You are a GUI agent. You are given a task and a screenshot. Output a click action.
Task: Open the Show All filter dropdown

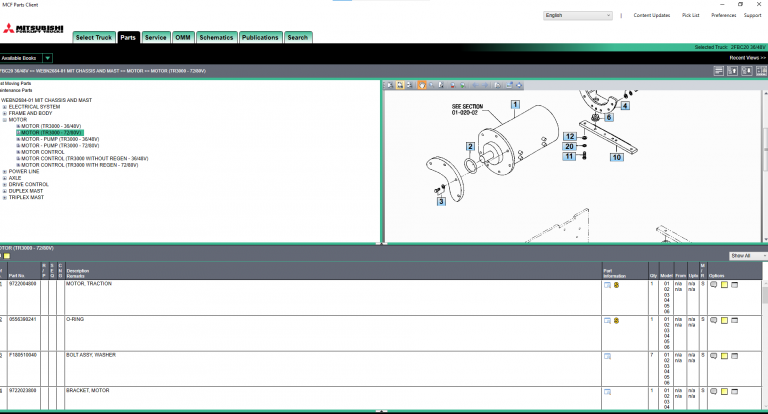click(x=748, y=256)
